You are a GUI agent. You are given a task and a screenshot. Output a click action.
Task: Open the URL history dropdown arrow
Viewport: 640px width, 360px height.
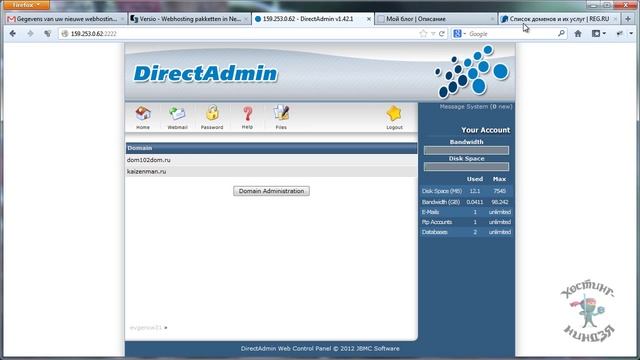point(433,34)
